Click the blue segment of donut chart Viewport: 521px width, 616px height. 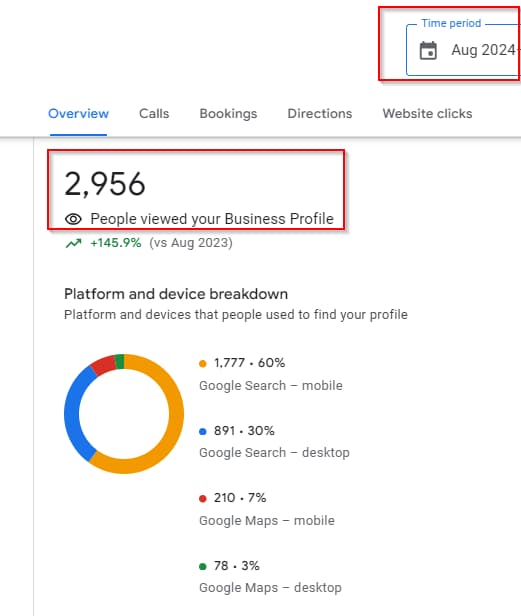(x=72, y=414)
